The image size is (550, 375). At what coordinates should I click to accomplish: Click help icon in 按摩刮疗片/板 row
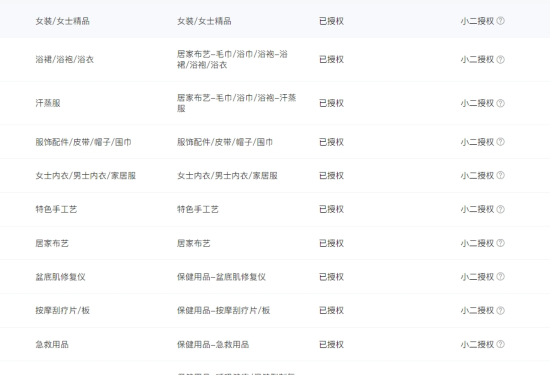501,310
